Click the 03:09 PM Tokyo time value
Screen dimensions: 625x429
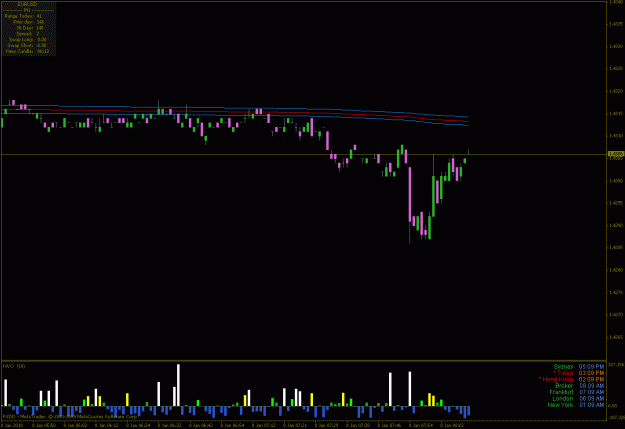pyautogui.click(x=591, y=373)
